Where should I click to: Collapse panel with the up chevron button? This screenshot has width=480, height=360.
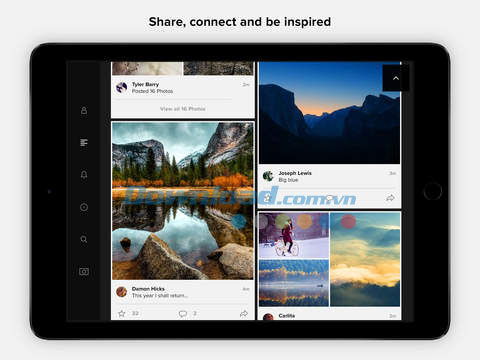(x=396, y=78)
